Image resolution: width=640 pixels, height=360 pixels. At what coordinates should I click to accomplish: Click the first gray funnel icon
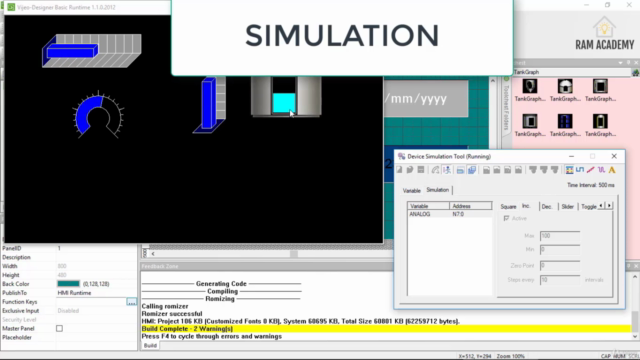tap(533, 170)
